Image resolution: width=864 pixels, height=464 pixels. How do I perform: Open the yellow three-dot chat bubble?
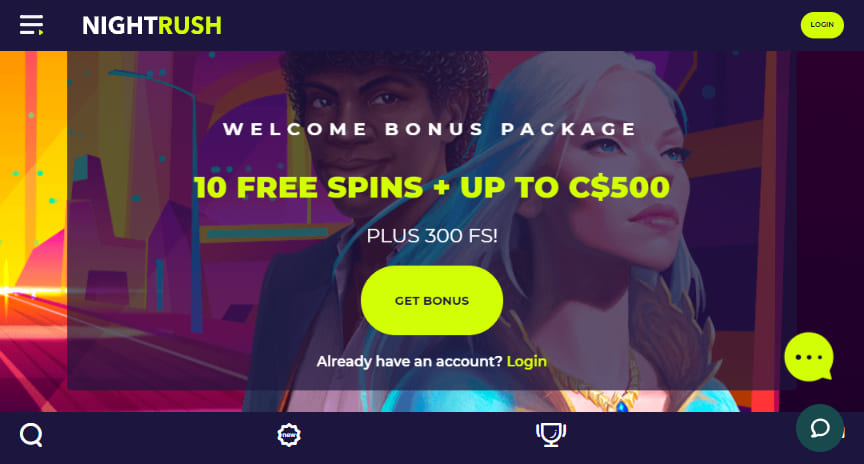[809, 357]
